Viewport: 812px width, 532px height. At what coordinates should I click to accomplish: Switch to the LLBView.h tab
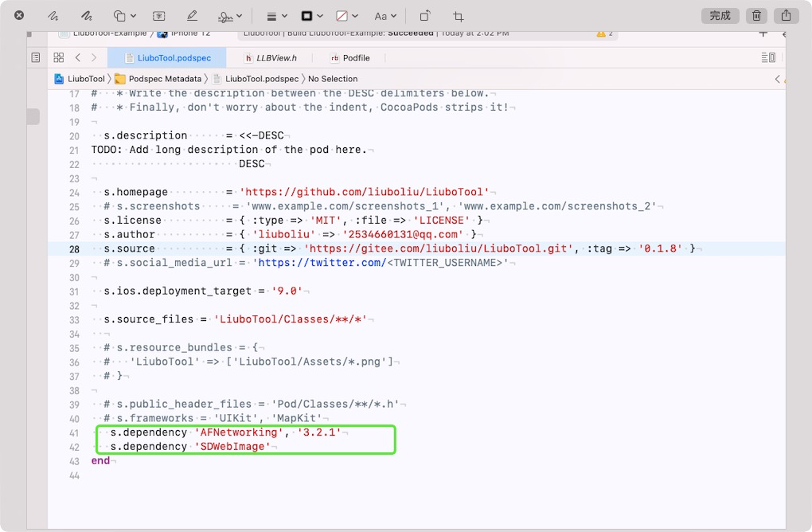271,57
